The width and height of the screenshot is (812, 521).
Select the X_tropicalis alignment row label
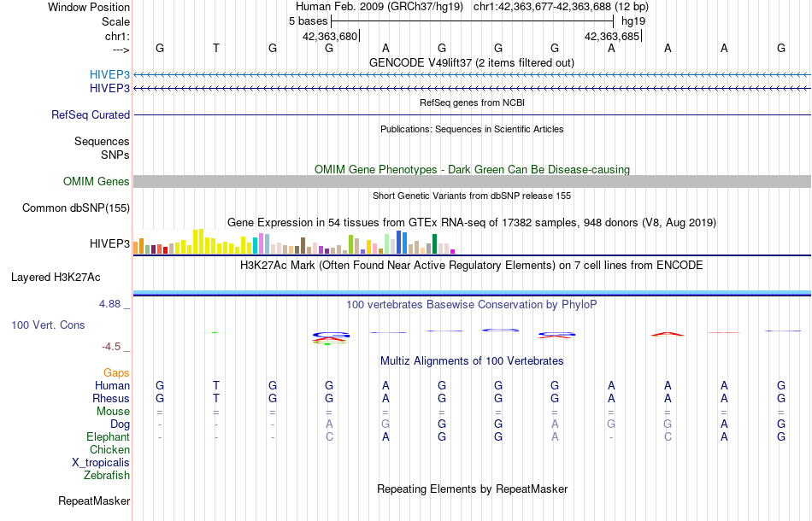coord(101,463)
